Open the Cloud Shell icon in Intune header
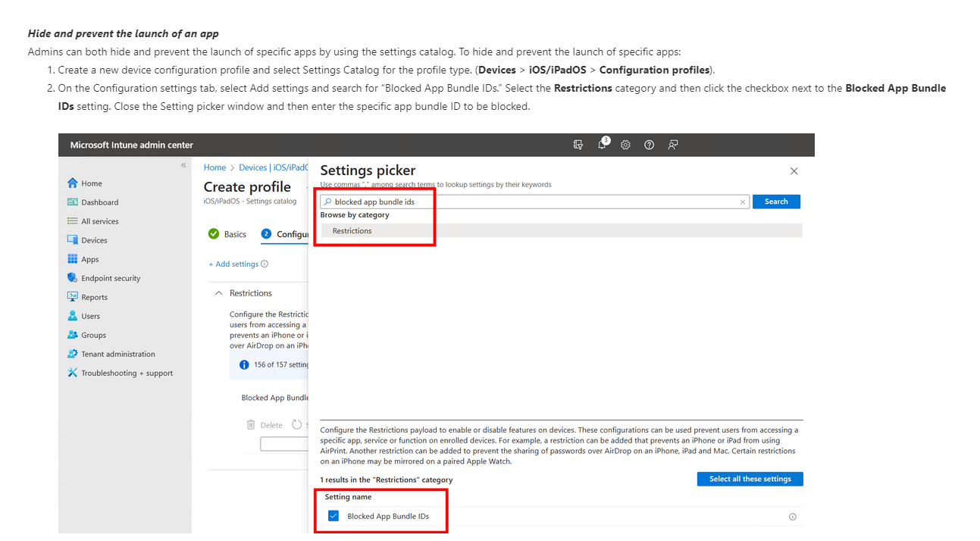The height and width of the screenshot is (541, 980). (x=578, y=145)
